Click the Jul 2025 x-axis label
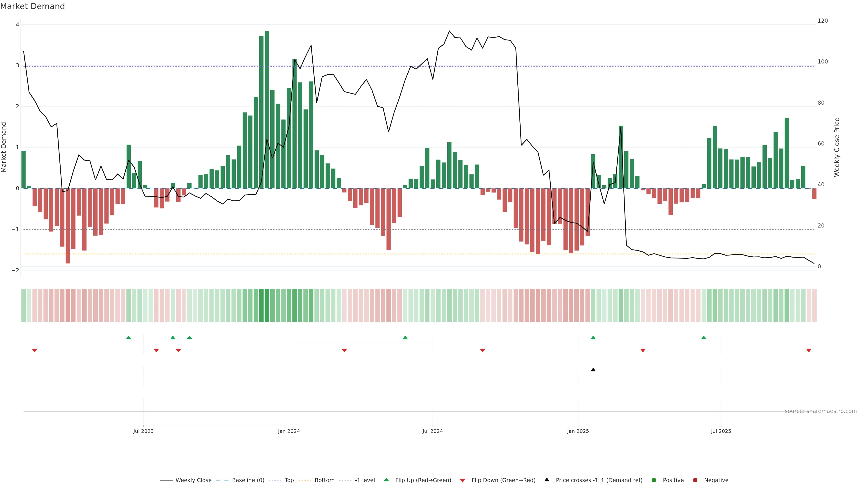Viewport: 868px width, 488px height. point(721,431)
